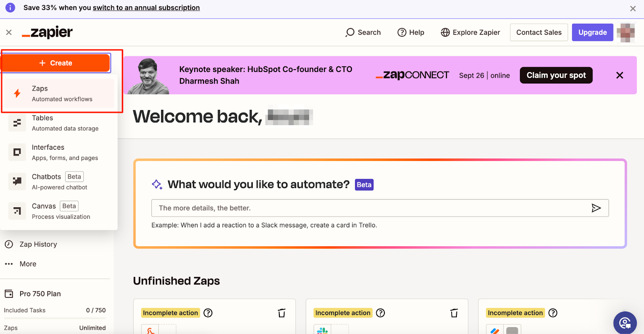Open help for third Incomplete action badge
The width and height of the screenshot is (644, 334).
pos(553,313)
